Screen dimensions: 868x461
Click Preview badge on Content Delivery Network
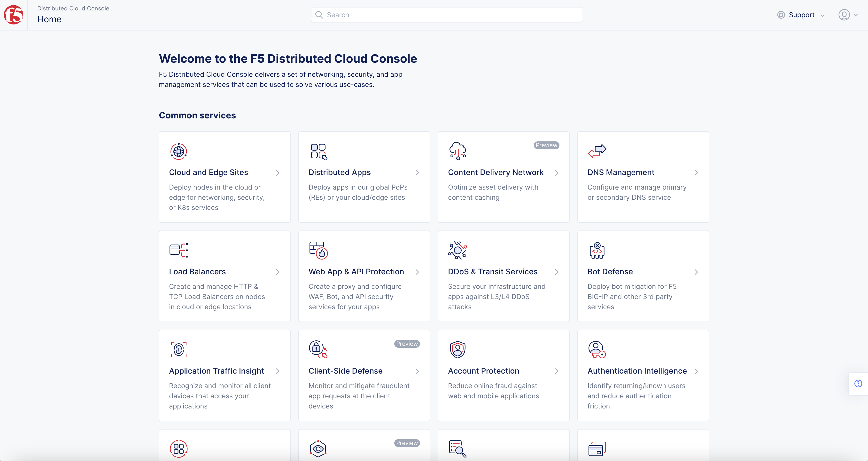tap(546, 145)
